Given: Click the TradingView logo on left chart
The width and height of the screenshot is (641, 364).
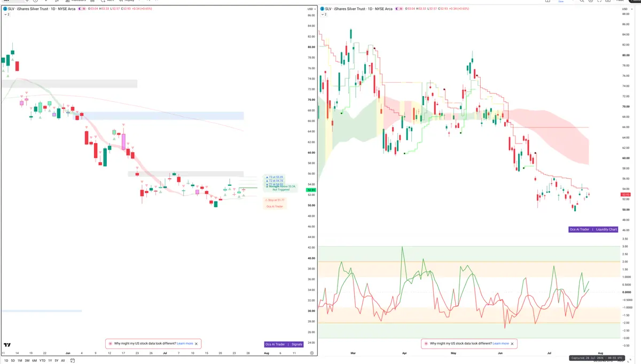Looking at the screenshot, I should [7, 345].
